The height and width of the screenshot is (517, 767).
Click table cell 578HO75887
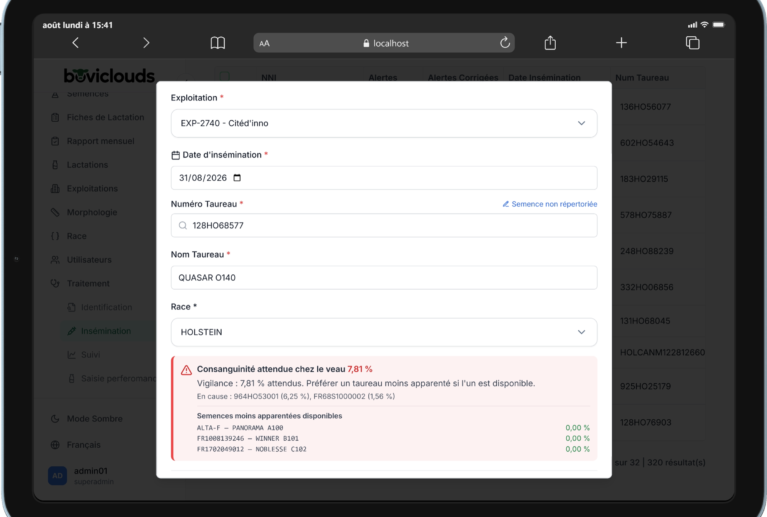(x=646, y=215)
